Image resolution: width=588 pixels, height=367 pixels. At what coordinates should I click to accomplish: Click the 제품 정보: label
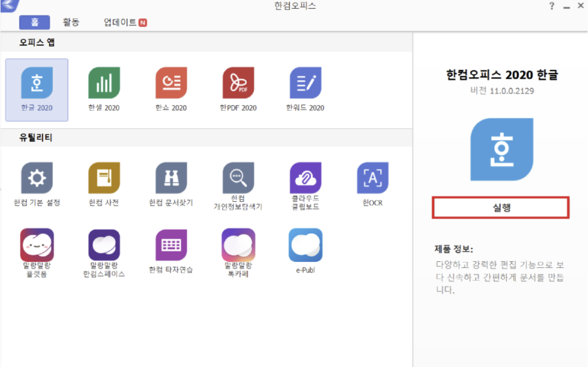(x=453, y=249)
